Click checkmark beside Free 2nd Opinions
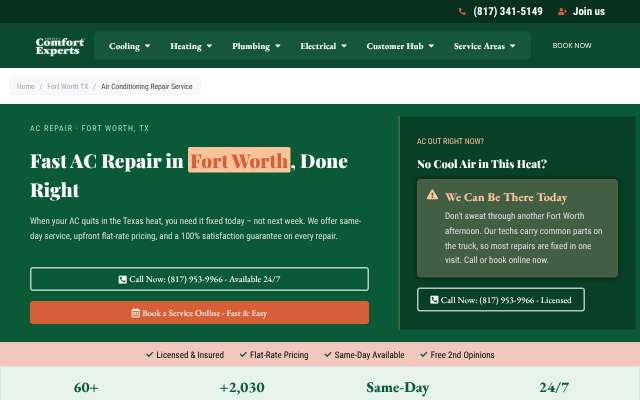The image size is (640, 400). click(424, 354)
